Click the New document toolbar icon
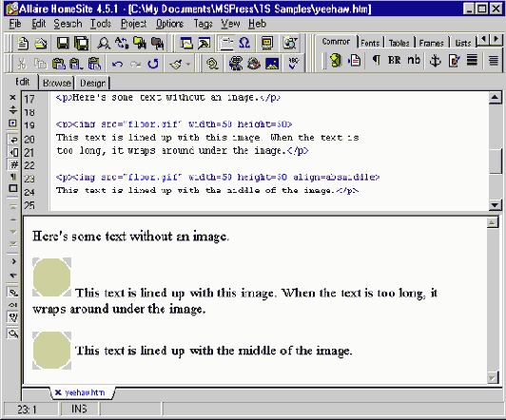 point(23,43)
